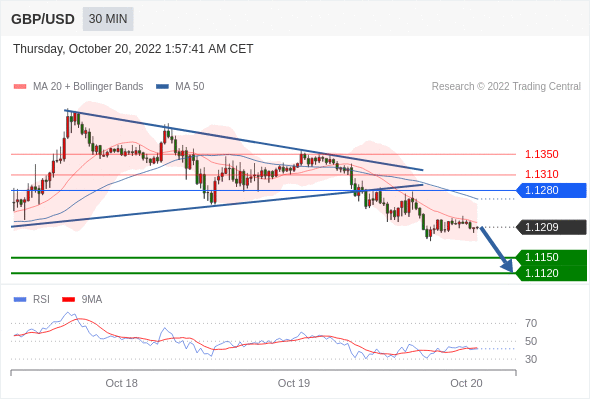Click the RSI 50 level label

pos(531,341)
